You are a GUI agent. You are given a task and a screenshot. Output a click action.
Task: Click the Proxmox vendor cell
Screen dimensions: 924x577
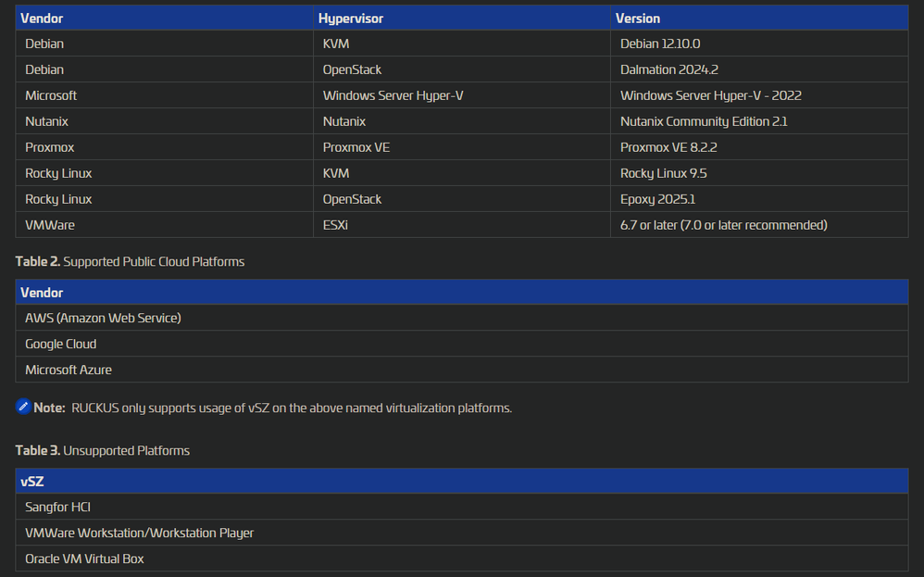[x=165, y=147]
